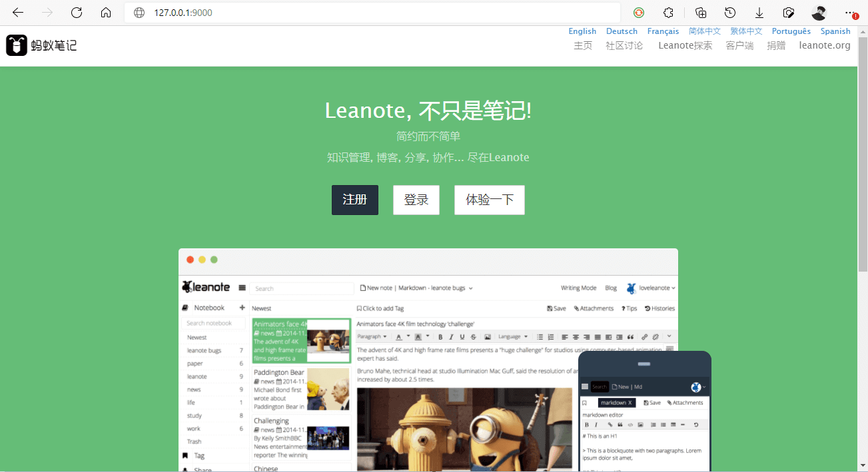Reload the page with the refresh icon

[76, 13]
